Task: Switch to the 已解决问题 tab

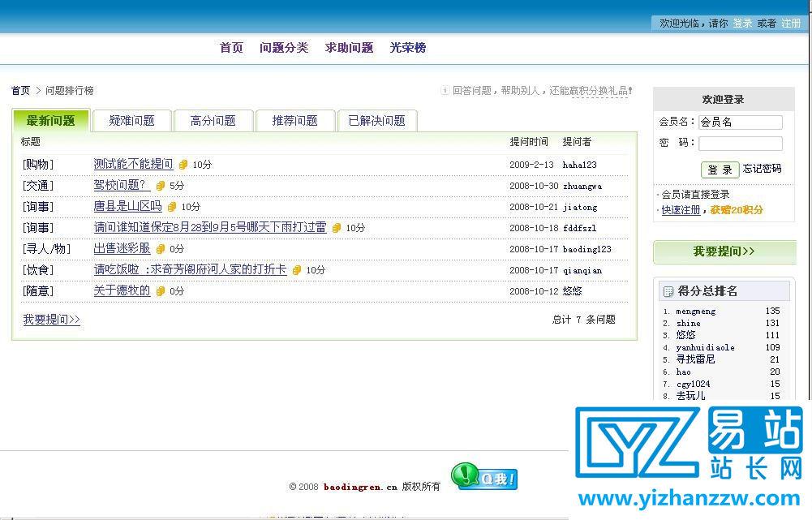Action: [x=377, y=121]
